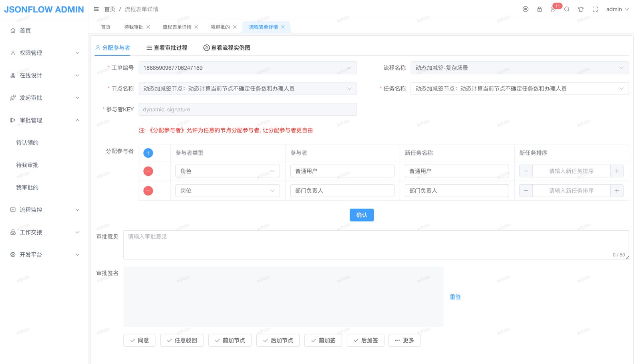Switch to 查看审批过程 tab

(167, 48)
